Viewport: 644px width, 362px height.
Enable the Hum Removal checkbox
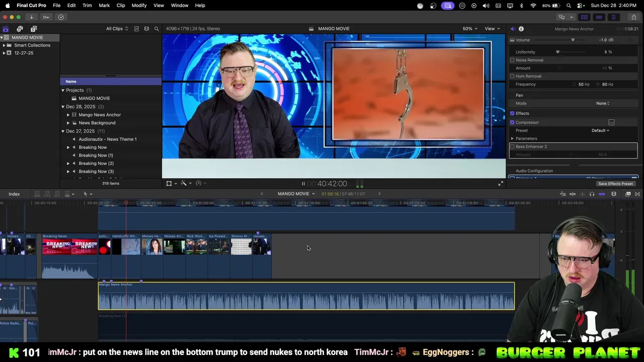(x=512, y=76)
